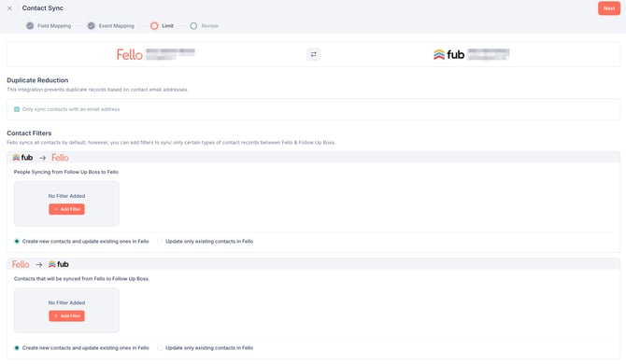Screen dimensions: 626x364
Task: Close the Contact Sync dialog
Action: coord(9,8)
